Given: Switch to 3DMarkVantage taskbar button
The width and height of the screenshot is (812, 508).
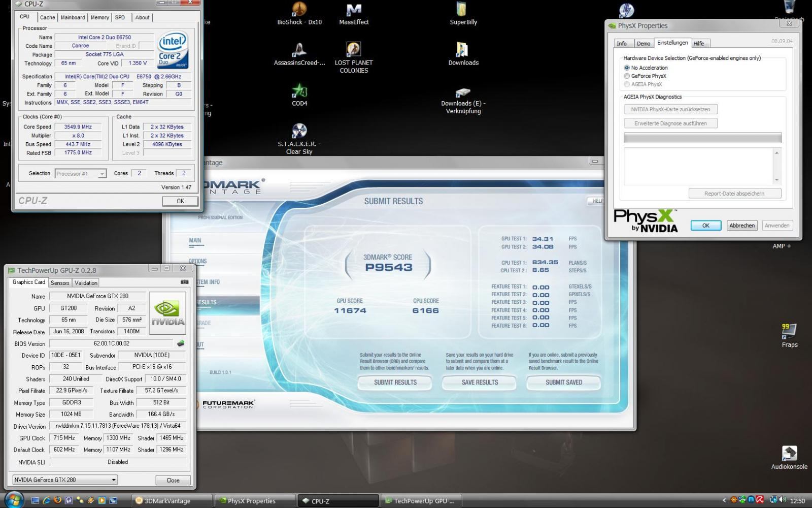Looking at the screenshot, I should click(x=172, y=500).
